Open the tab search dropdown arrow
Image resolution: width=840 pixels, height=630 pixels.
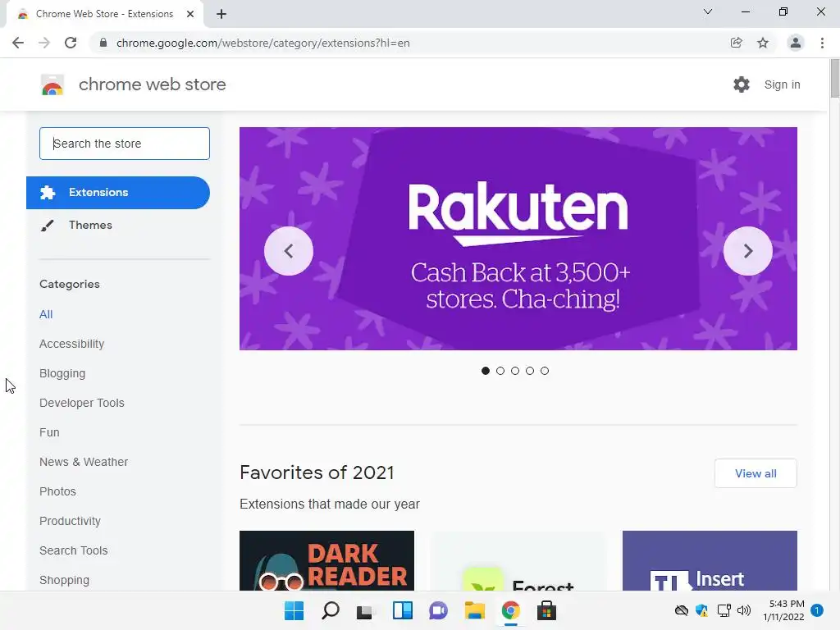[708, 11]
